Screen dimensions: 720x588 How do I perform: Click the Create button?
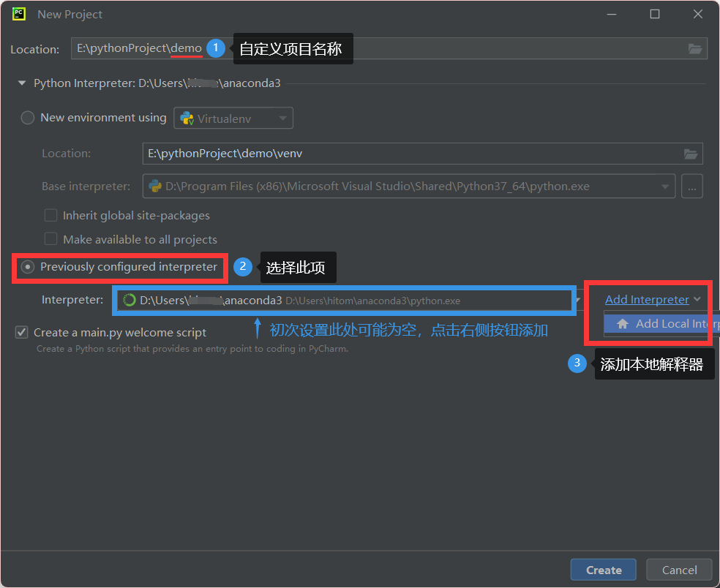(604, 570)
